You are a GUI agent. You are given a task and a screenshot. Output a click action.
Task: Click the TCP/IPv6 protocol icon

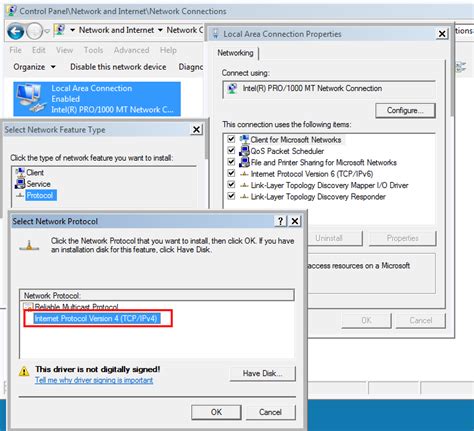244,174
